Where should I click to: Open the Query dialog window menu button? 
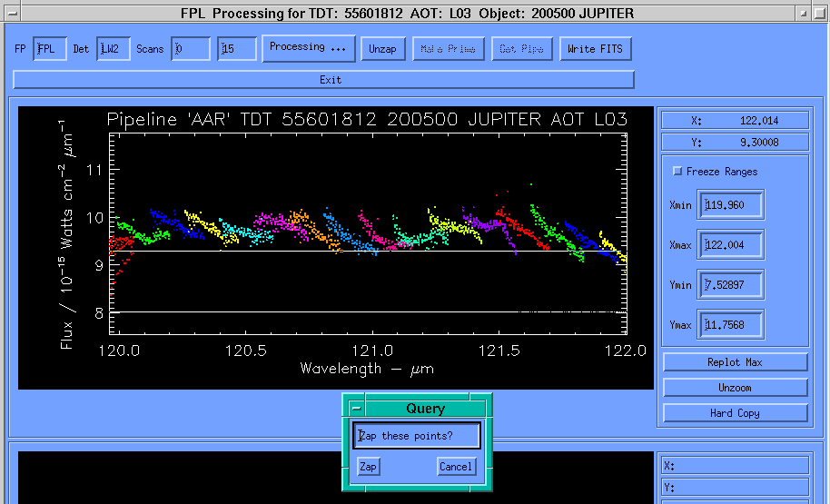pos(356,409)
